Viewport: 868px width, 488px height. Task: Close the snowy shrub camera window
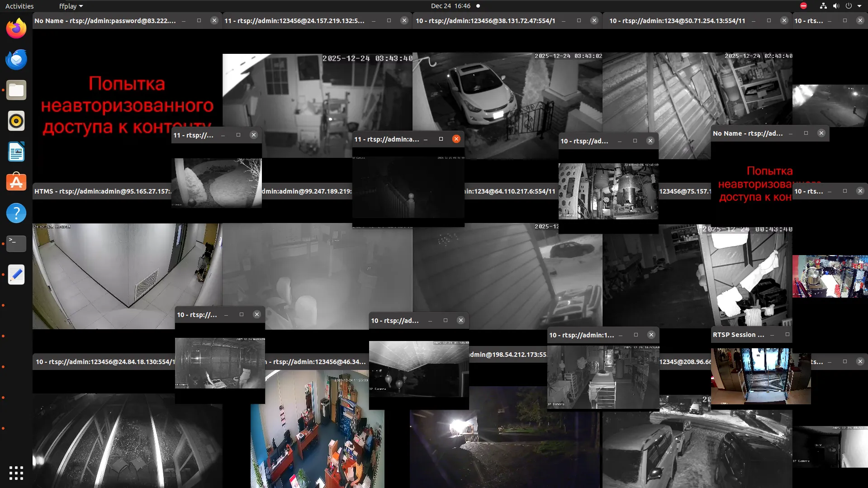[x=254, y=135]
